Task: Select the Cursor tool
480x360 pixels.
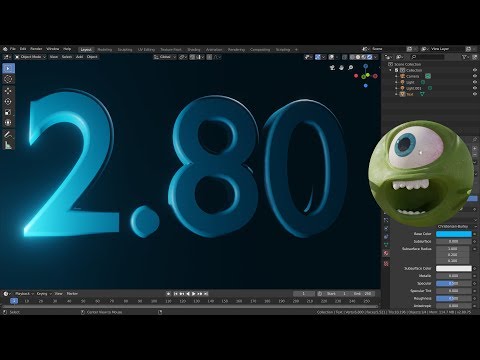Action: pos(8,79)
